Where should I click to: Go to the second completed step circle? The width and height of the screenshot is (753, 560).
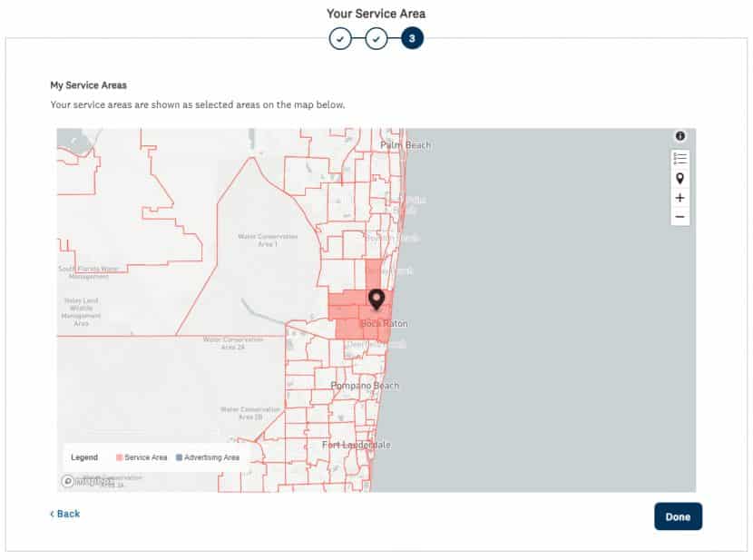point(376,39)
